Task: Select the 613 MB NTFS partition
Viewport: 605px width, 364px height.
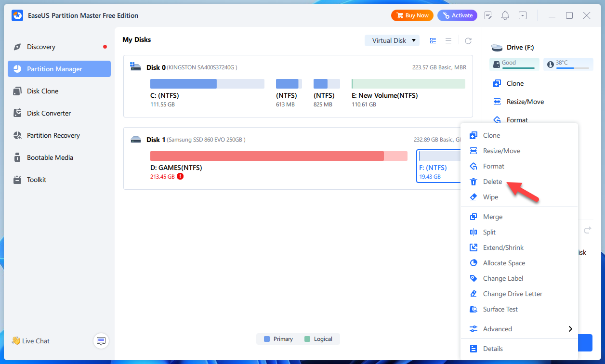Action: (289, 84)
